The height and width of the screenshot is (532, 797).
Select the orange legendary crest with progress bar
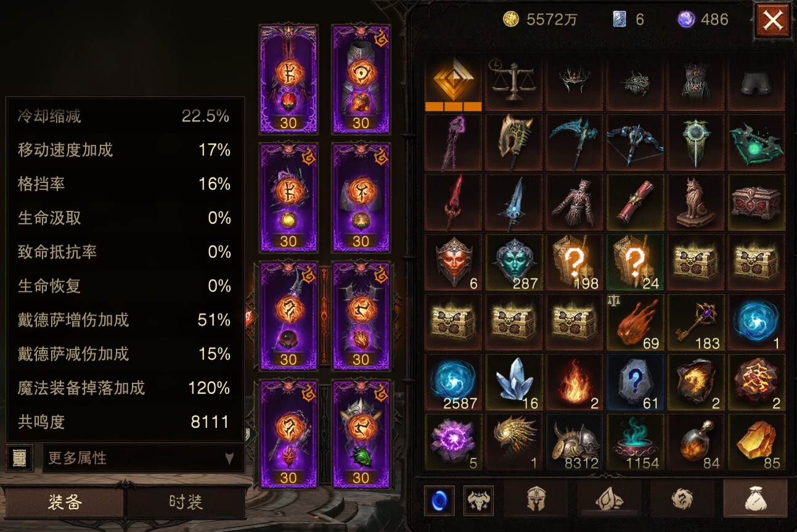[453, 81]
